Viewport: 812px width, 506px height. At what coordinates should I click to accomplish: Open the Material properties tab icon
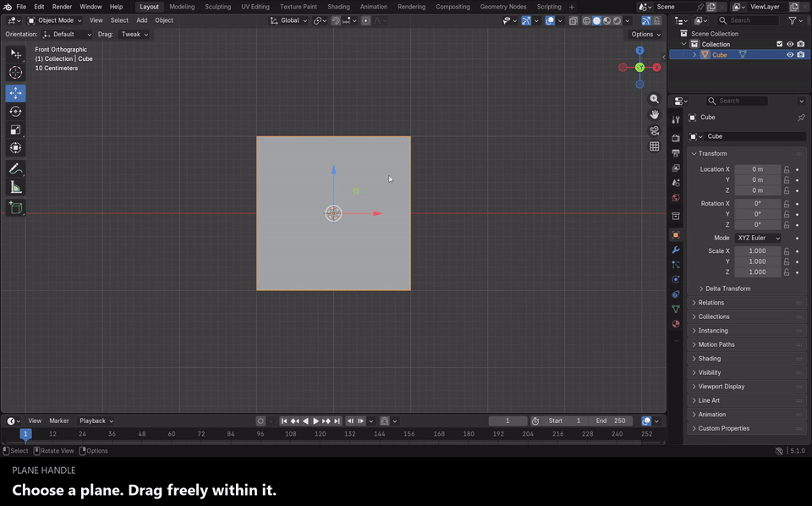point(676,324)
